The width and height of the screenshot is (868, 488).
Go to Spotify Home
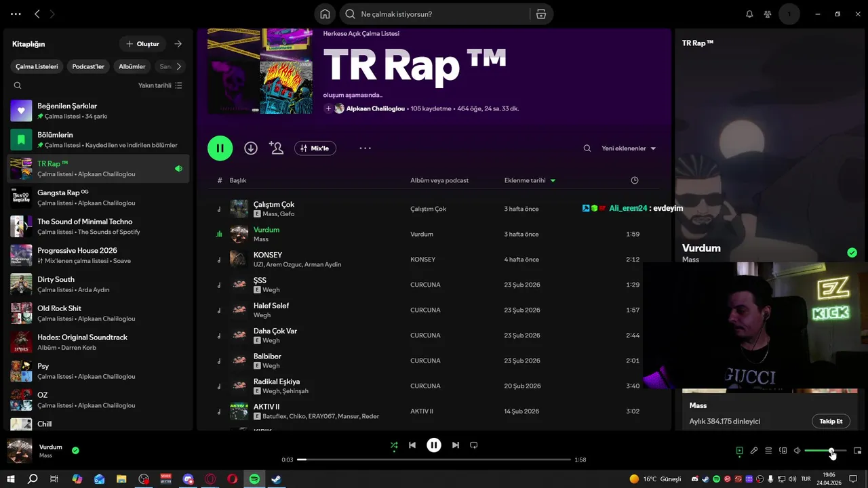tap(325, 14)
